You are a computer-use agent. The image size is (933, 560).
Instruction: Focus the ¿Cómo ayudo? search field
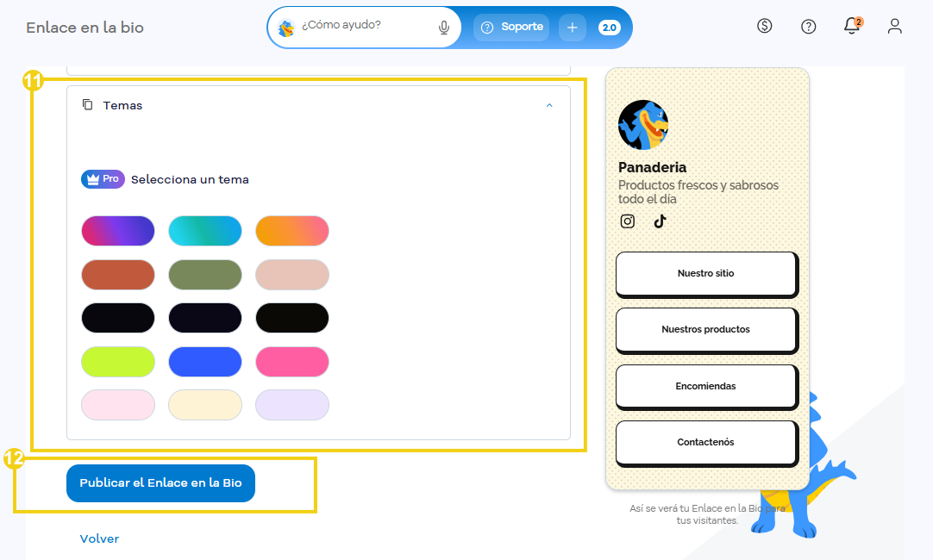pos(366,25)
